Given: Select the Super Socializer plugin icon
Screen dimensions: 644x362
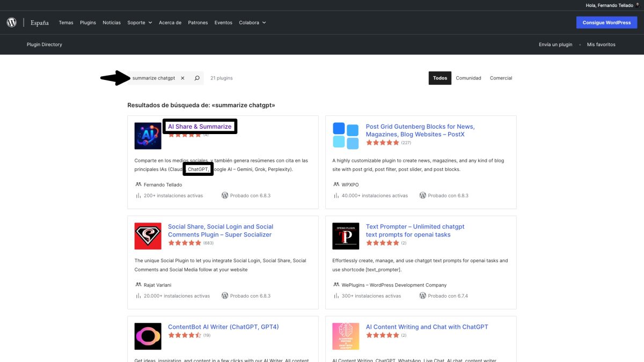Looking at the screenshot, I should coord(148,235).
